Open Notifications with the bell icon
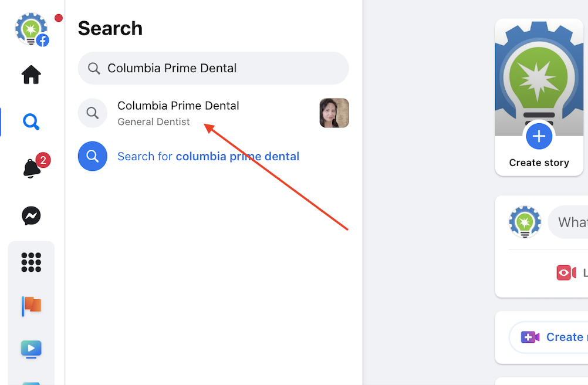The height and width of the screenshot is (385, 588). tap(32, 168)
